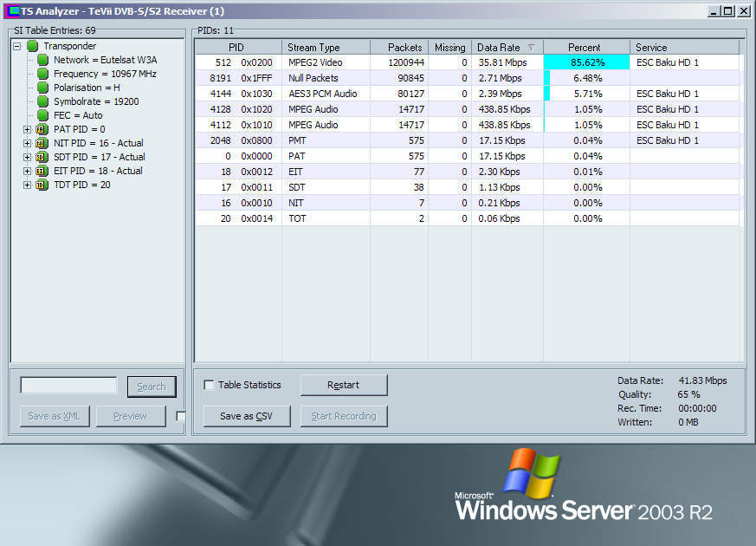Select the Network = Eutelsat W3A tree item
Screen dimensions: 756x546
pos(105,60)
